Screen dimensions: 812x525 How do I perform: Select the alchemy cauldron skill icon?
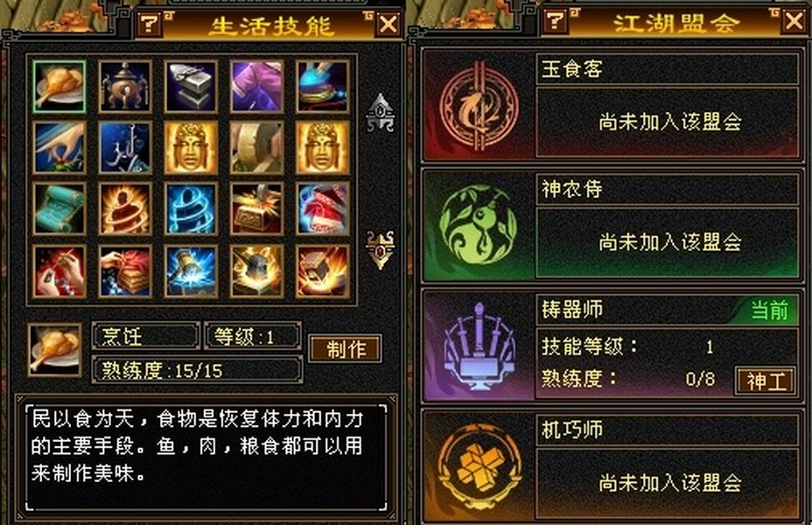point(125,87)
